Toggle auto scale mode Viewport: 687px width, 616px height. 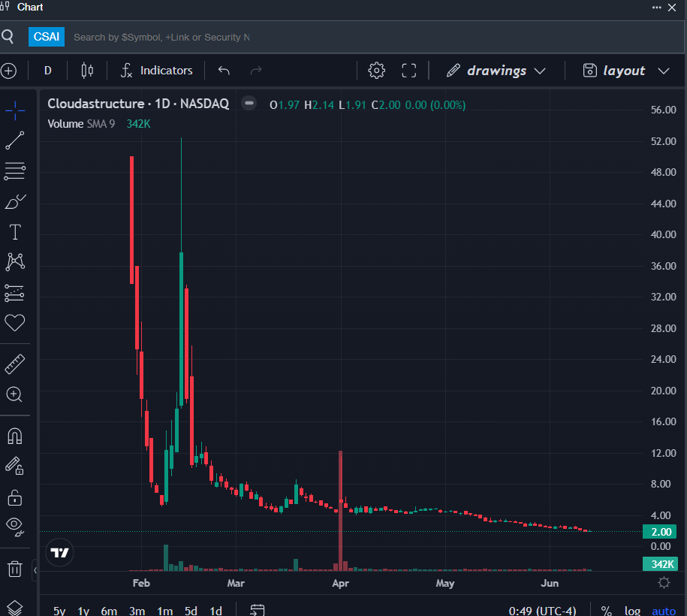pyautogui.click(x=663, y=610)
